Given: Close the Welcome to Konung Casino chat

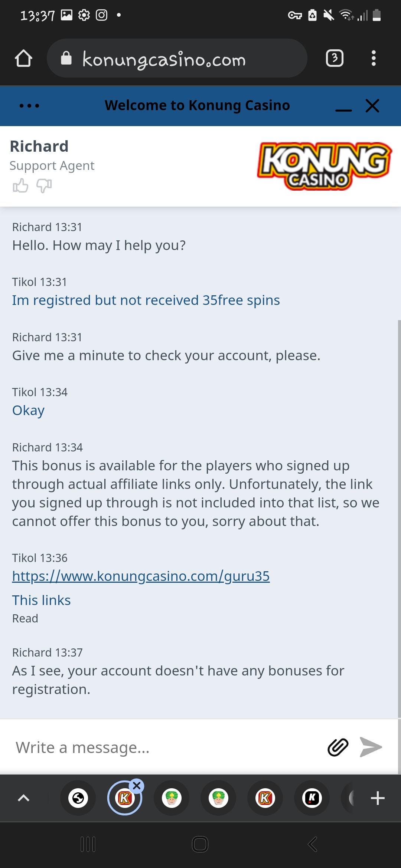Looking at the screenshot, I should tap(372, 106).
